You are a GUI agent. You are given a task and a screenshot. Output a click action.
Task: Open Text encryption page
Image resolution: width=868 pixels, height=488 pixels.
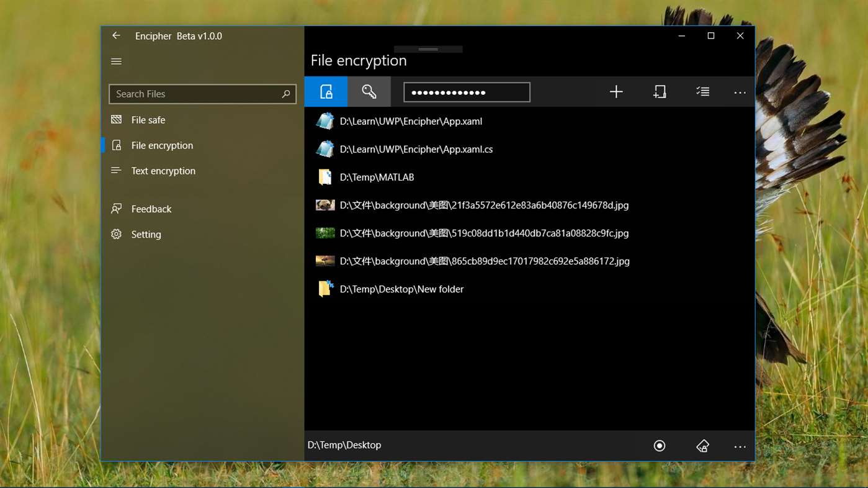point(202,171)
